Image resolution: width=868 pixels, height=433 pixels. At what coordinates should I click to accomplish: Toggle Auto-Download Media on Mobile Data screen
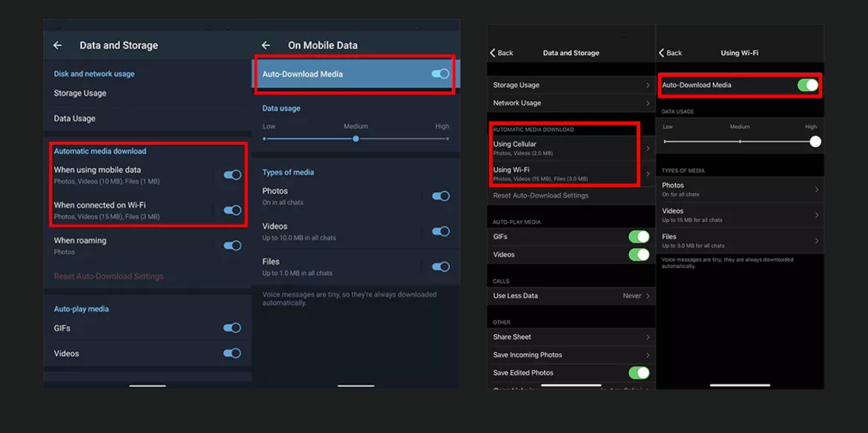click(440, 74)
